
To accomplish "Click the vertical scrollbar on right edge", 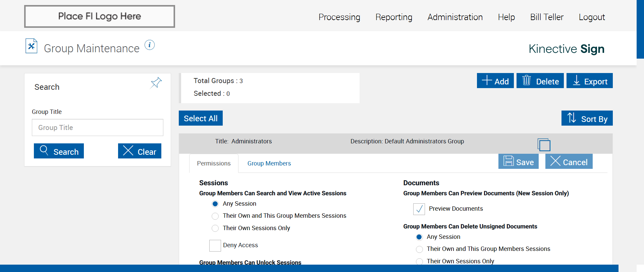I will pyautogui.click(x=640, y=29).
